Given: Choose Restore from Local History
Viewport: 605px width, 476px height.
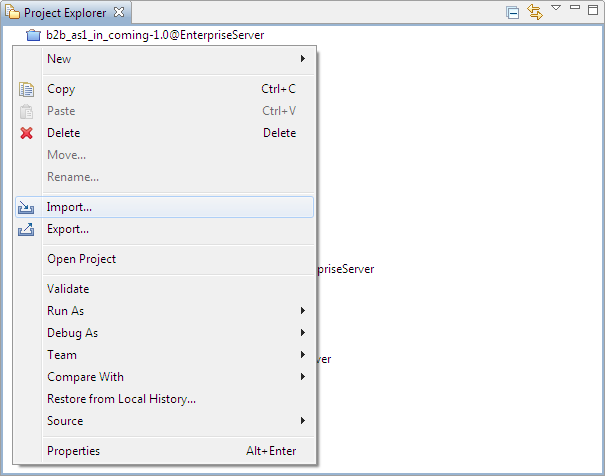Looking at the screenshot, I should click(121, 399).
